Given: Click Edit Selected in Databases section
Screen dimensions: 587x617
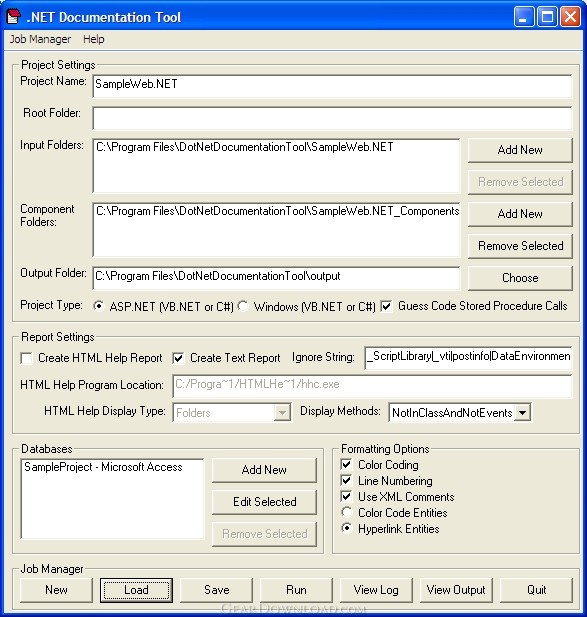Looking at the screenshot, I should [264, 502].
